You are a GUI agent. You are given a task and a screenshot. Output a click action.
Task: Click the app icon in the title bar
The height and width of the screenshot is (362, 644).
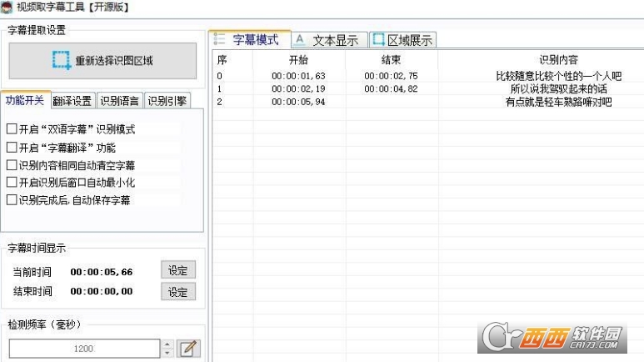[x=7, y=7]
